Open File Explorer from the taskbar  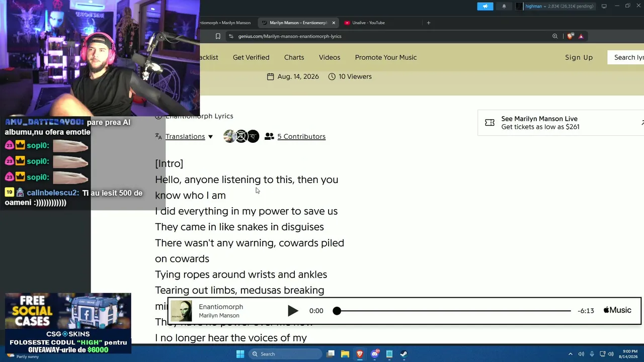(x=345, y=354)
